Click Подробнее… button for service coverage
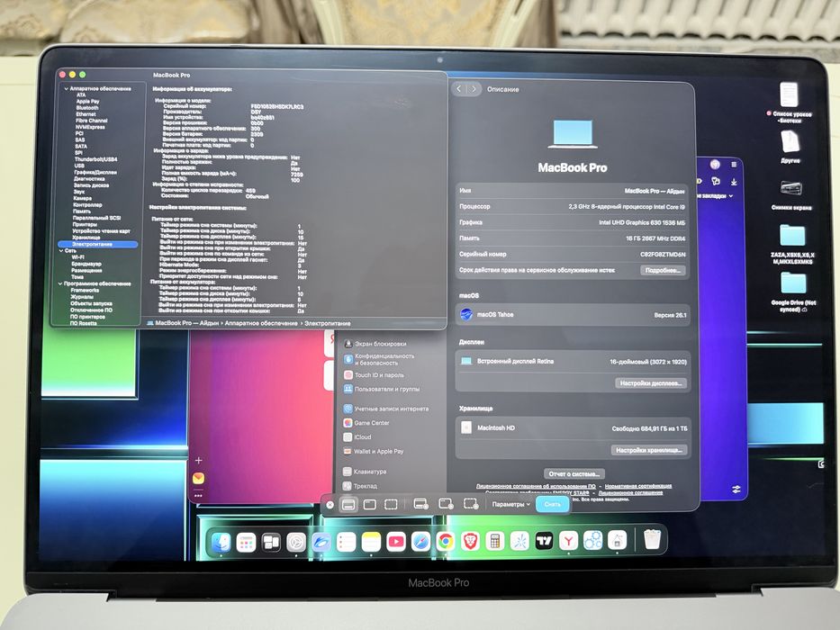Screen dimensions: 840x630 pos(663,271)
